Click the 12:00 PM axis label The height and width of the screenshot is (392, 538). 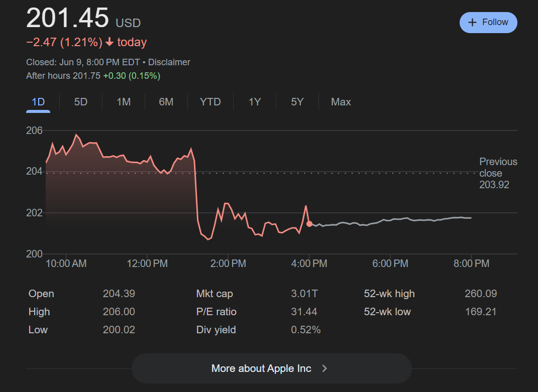click(x=147, y=264)
